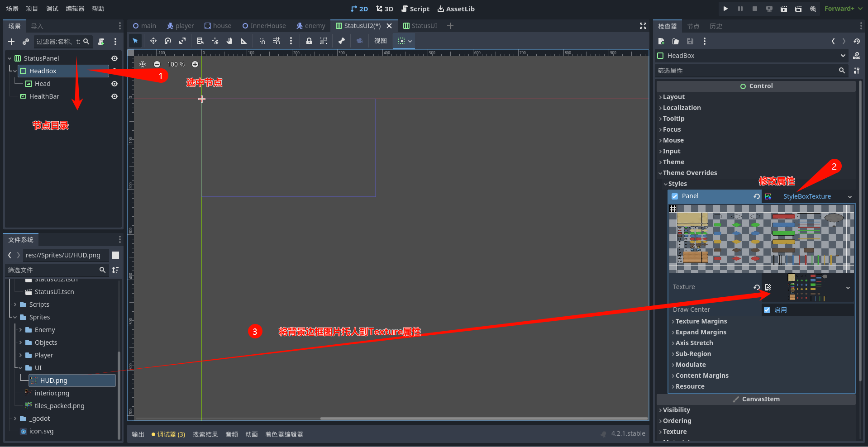Open node documentation icon beside HeadBox
Viewport: 868px width, 447px height.
857,56
